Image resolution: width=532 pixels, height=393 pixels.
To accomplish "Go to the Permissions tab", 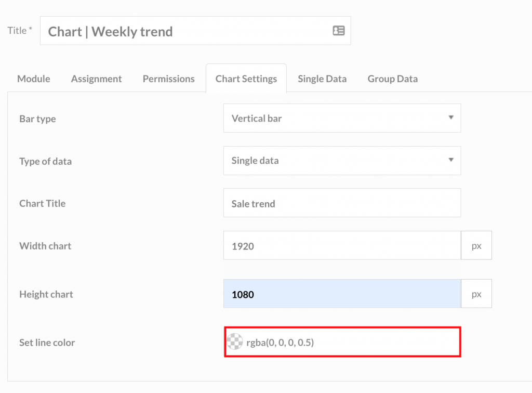I will 169,78.
